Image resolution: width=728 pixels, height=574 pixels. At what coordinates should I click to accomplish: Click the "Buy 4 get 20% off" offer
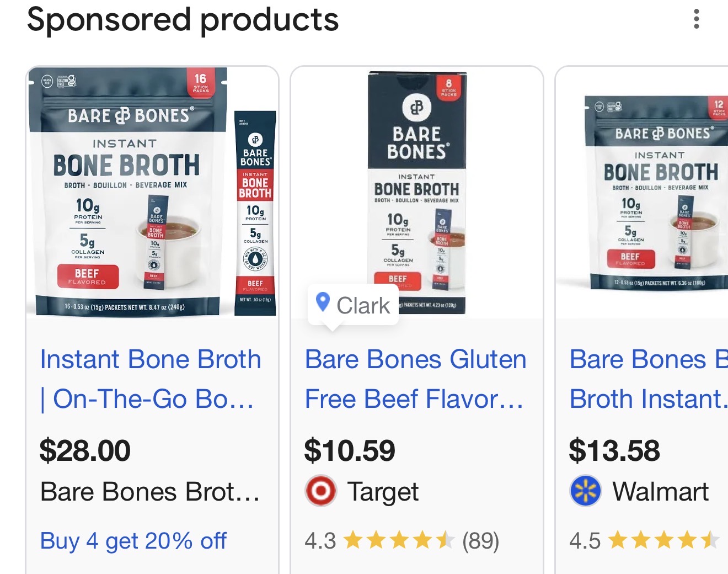point(133,541)
